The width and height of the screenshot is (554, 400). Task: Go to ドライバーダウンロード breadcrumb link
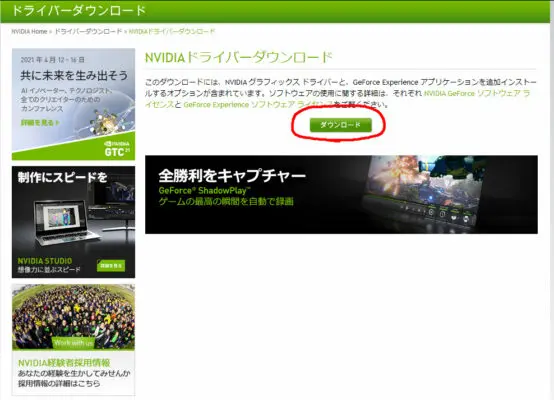tap(88, 31)
